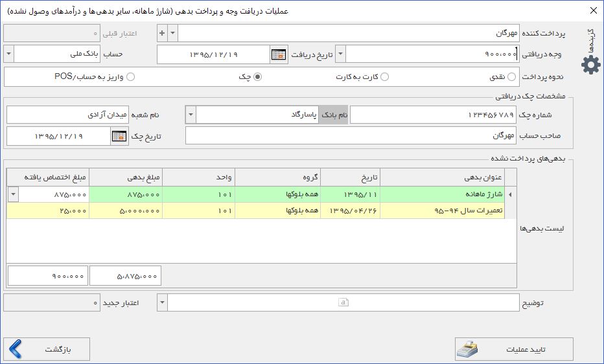604x364 pixels.
Task: Click the اعتبار جدید field
Action: 52,303
